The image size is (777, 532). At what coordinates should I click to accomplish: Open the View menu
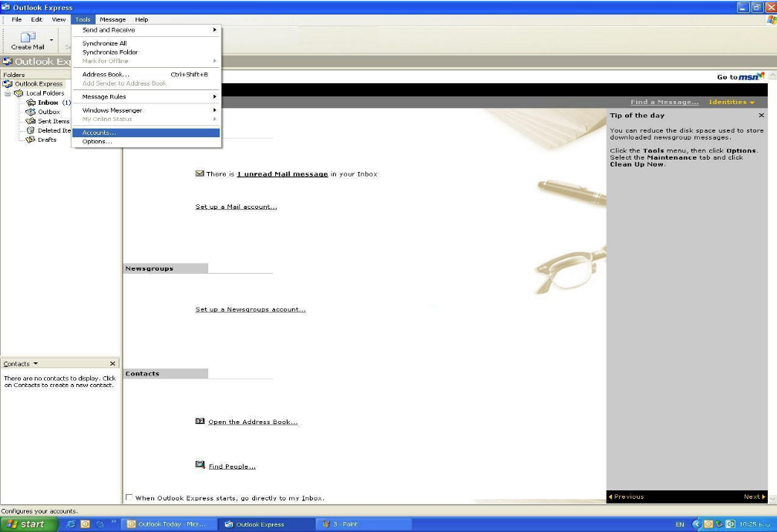[x=59, y=19]
